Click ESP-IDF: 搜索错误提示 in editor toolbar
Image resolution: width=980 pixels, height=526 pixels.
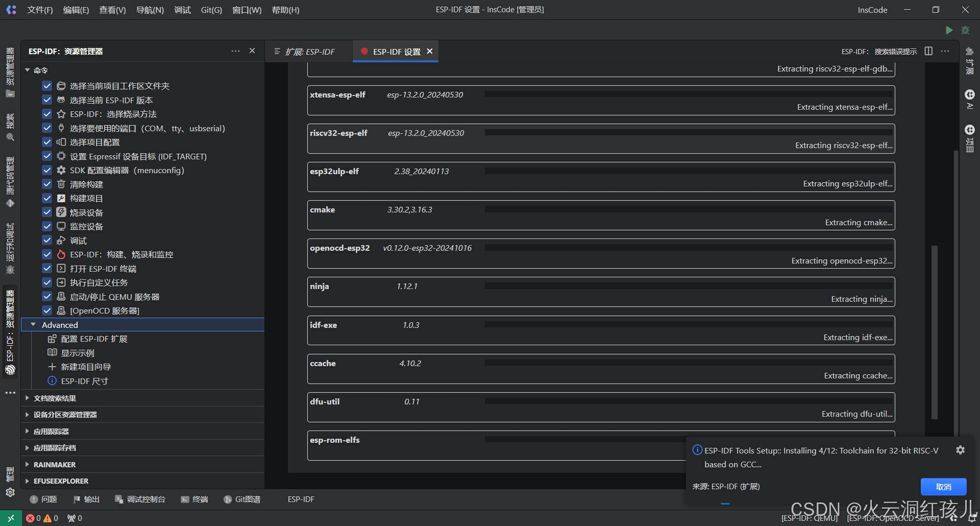[879, 52]
